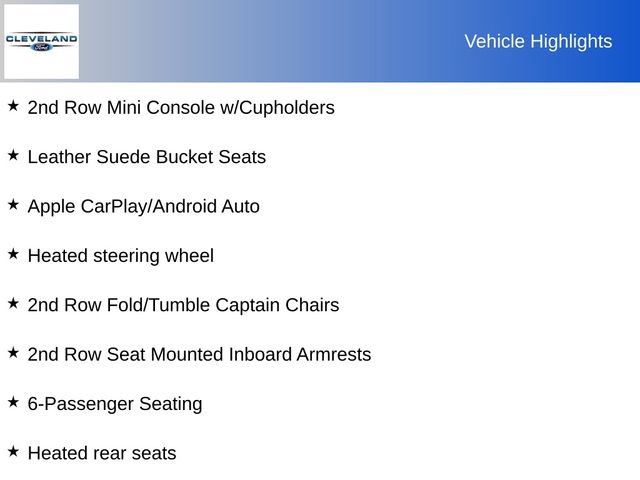640x480 pixels.
Task: Click the 6-Passenger Seating text
Action: [x=115, y=404]
